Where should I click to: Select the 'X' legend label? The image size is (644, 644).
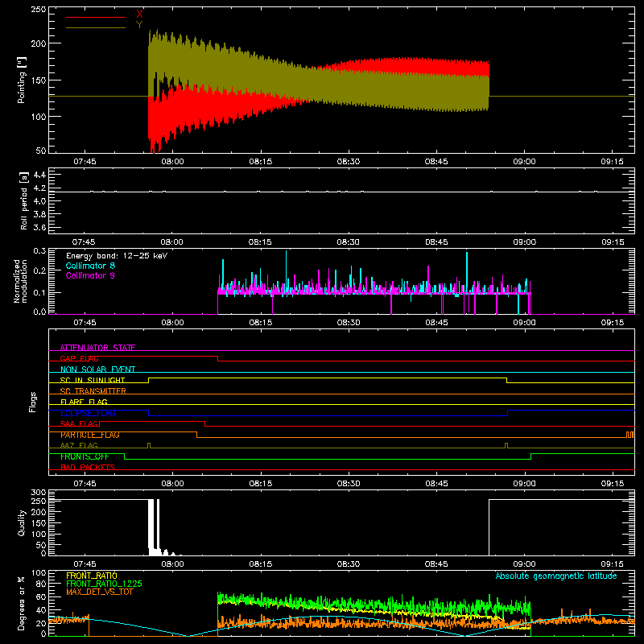point(139,14)
